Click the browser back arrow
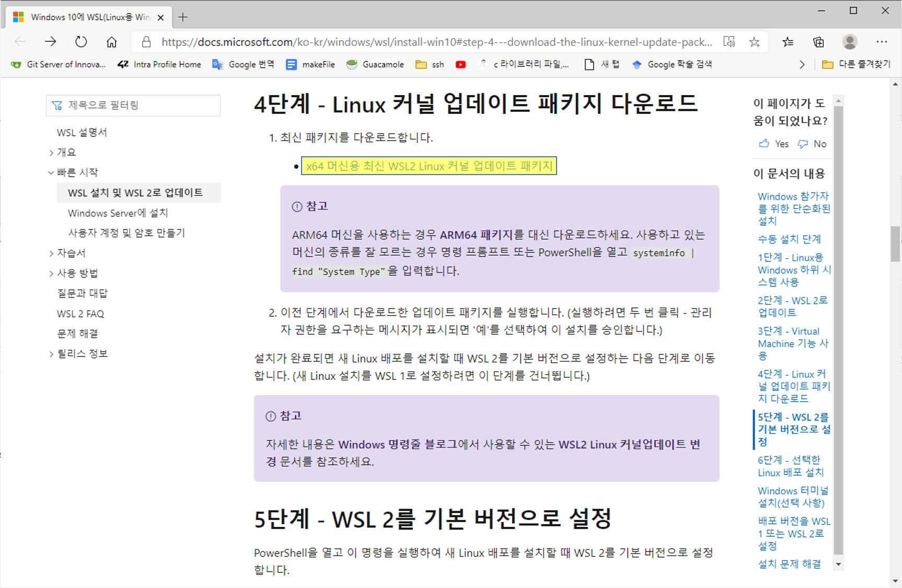The height and width of the screenshot is (588, 902). pyautogui.click(x=20, y=42)
